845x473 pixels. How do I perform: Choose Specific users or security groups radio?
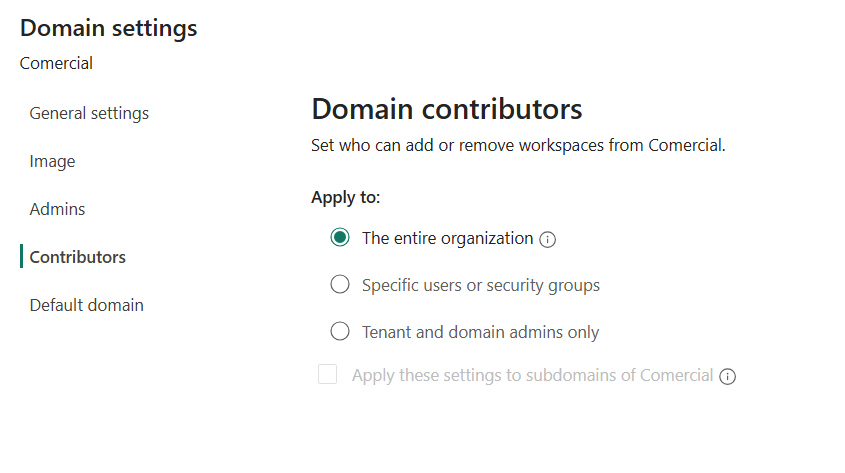[340, 285]
